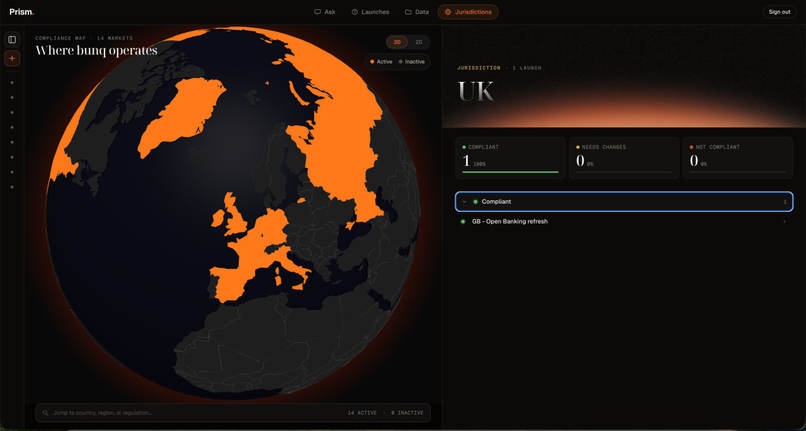Switch the map to 2D view

pyautogui.click(x=418, y=42)
